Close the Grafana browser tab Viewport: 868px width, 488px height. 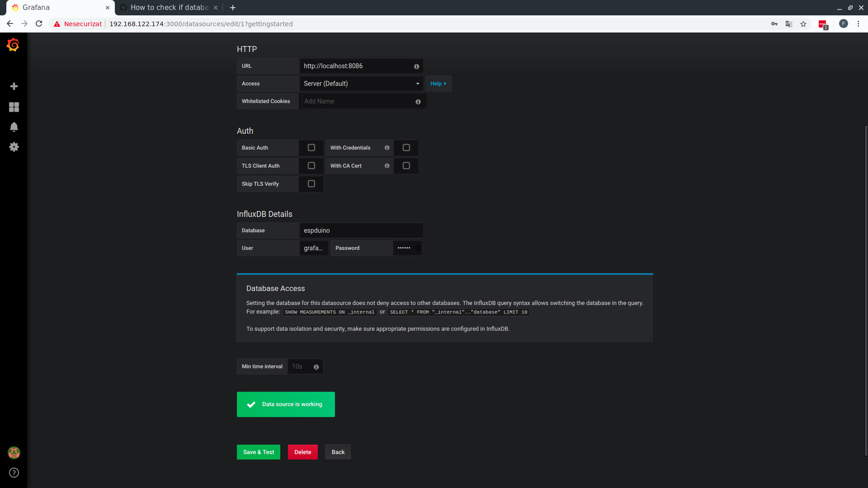pyautogui.click(x=108, y=8)
